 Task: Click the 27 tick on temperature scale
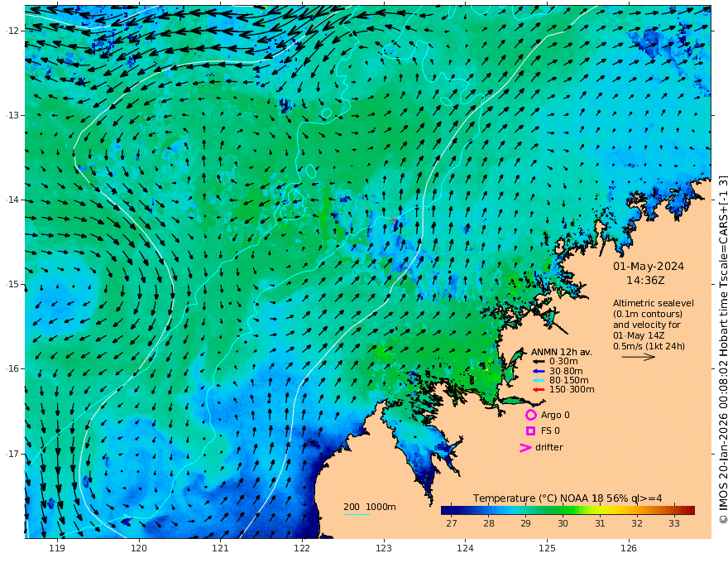click(x=452, y=523)
